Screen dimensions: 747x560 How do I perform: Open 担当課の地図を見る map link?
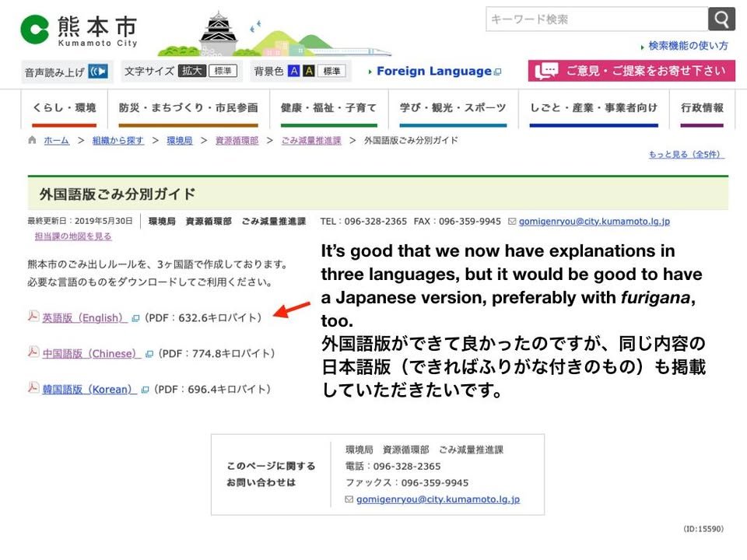73,236
